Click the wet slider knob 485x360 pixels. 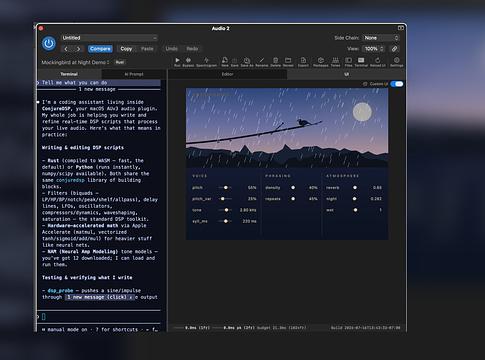tap(355, 210)
